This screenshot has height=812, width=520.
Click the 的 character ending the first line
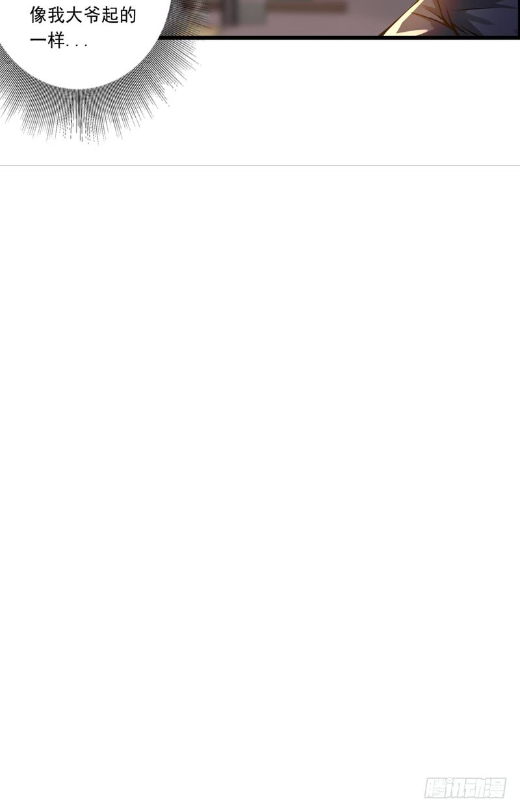tap(128, 16)
